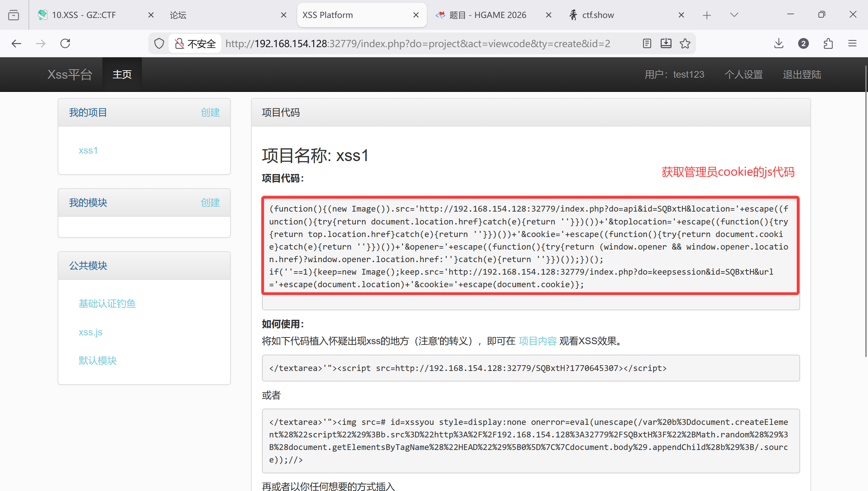The image size is (868, 491).
Task: Click 创建 next to 我的项目
Action: click(210, 112)
